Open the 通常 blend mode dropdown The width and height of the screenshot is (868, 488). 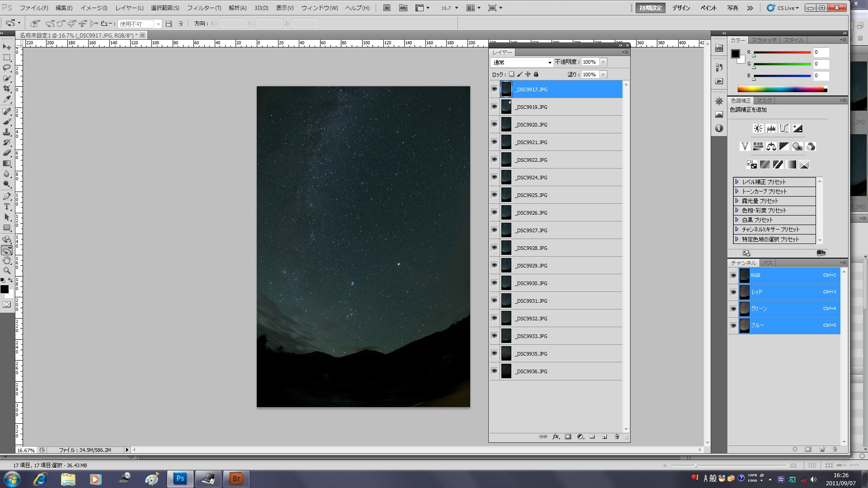point(522,62)
